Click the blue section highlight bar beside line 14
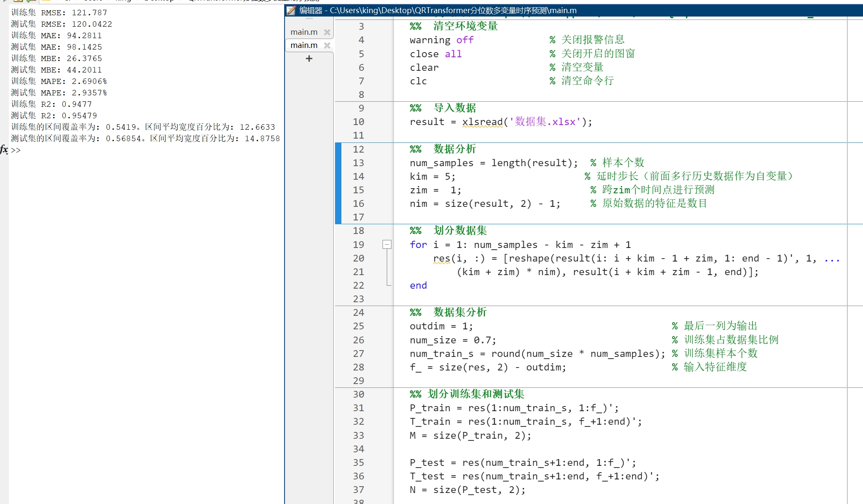Image resolution: width=863 pixels, height=504 pixels. click(338, 177)
